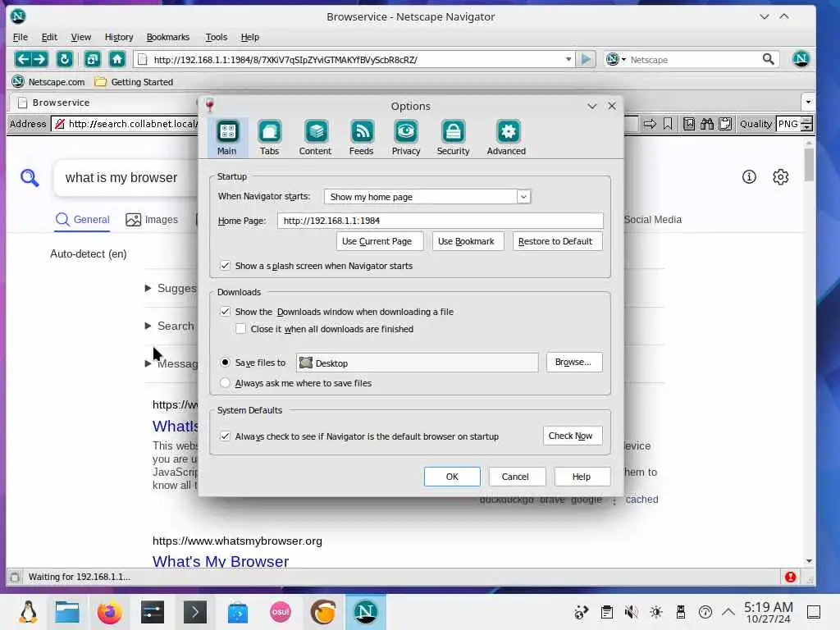Click the search magnifier in Netscape search box
840x630 pixels.
(x=768, y=59)
